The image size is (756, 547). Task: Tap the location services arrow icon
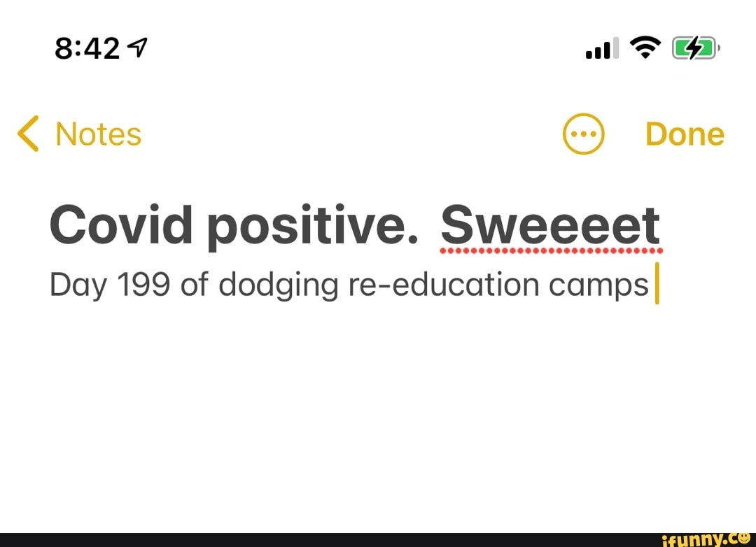click(x=139, y=50)
